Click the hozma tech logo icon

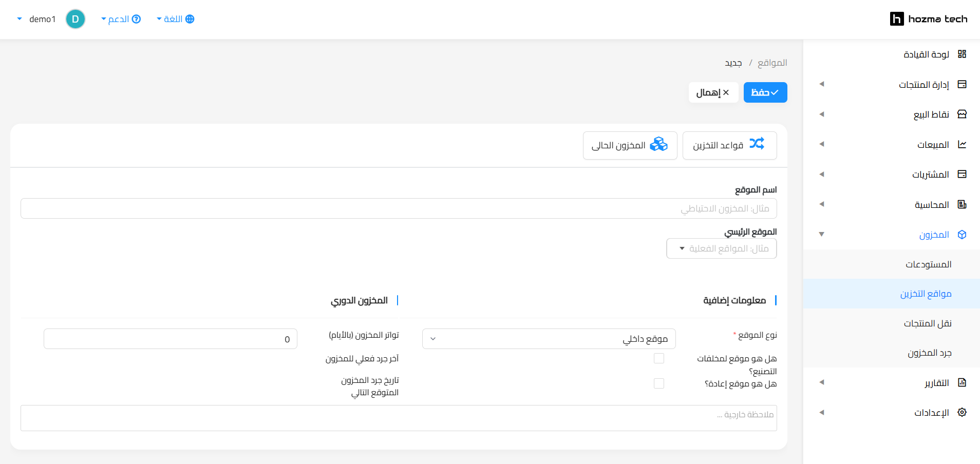pyautogui.click(x=896, y=19)
